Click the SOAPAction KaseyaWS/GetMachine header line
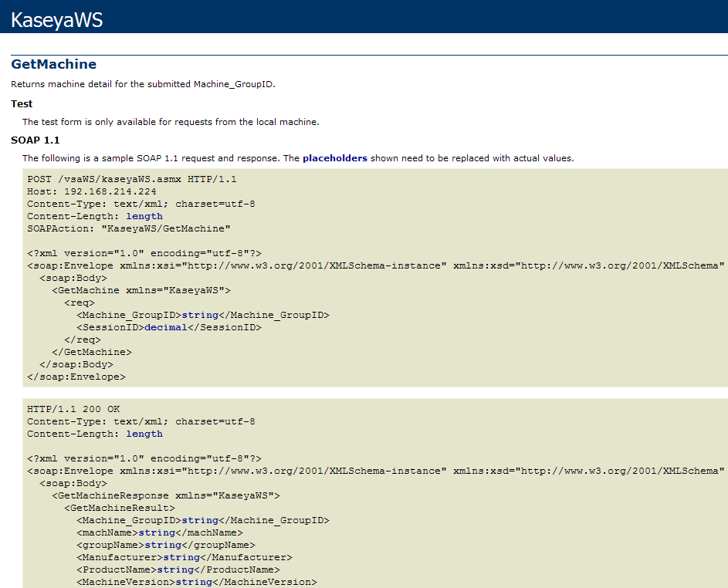This screenshot has width=728, height=588. pos(128,228)
